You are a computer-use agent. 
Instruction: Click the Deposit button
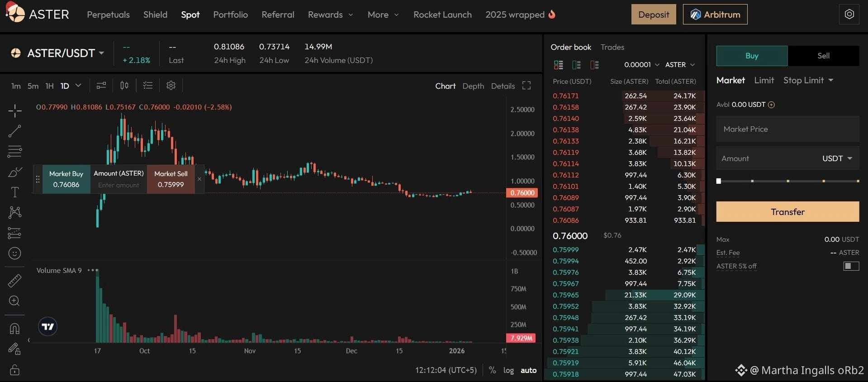pos(654,14)
